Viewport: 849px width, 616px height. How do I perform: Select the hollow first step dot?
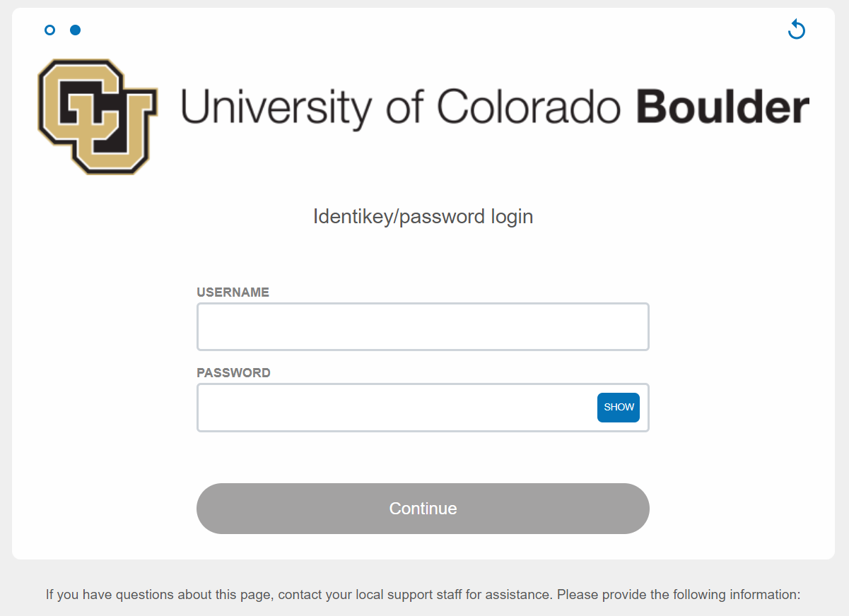(x=49, y=30)
